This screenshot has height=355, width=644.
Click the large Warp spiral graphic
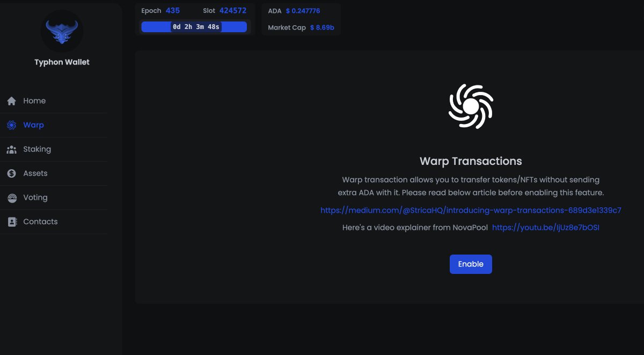[x=471, y=106]
